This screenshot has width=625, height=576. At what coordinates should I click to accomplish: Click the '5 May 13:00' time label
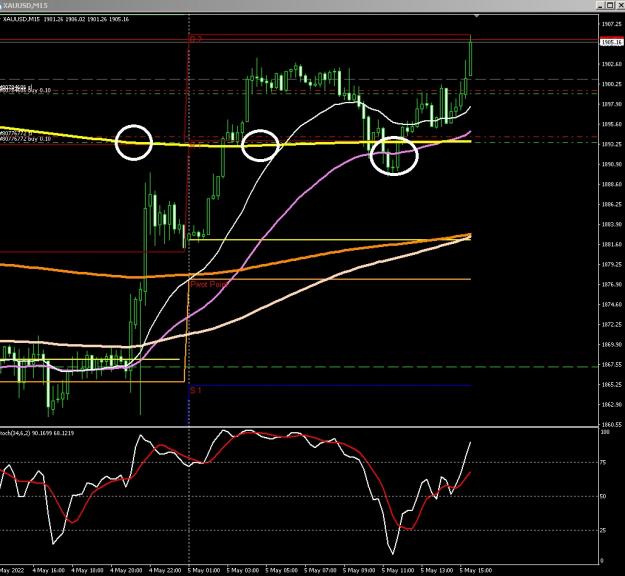[437, 570]
